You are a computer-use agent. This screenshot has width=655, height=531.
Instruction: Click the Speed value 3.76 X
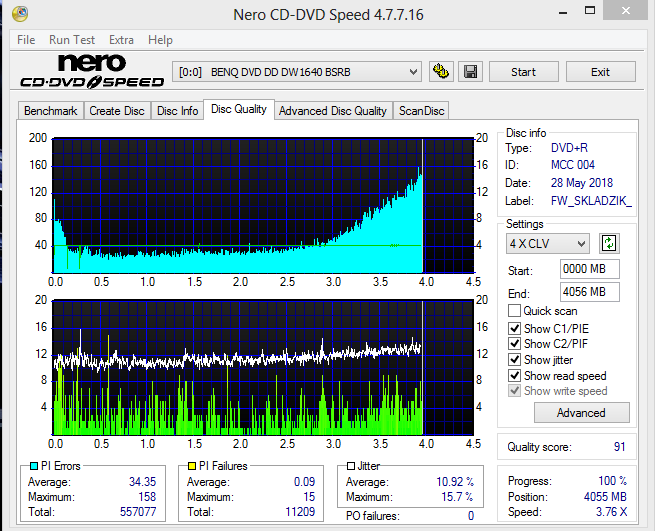pyautogui.click(x=611, y=512)
